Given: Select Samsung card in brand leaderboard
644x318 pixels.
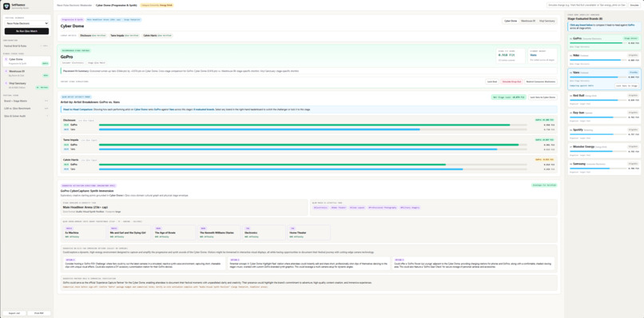Looking at the screenshot, I should [604, 168].
